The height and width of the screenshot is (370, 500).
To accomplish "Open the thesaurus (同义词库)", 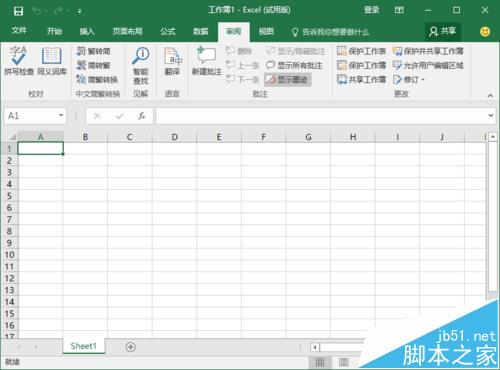I will click(x=52, y=61).
